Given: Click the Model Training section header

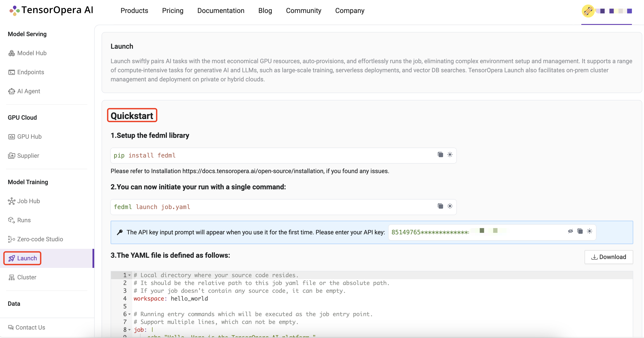Looking at the screenshot, I should (x=28, y=182).
